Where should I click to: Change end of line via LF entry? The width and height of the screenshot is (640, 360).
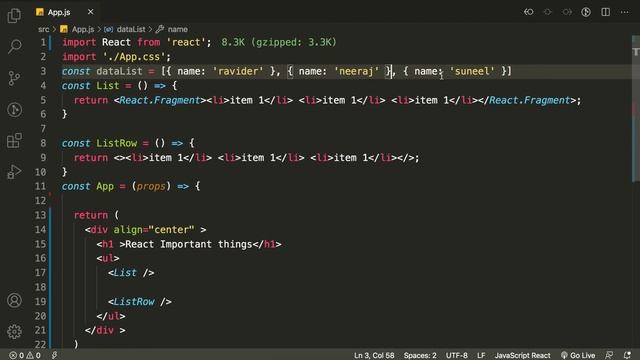(481, 356)
